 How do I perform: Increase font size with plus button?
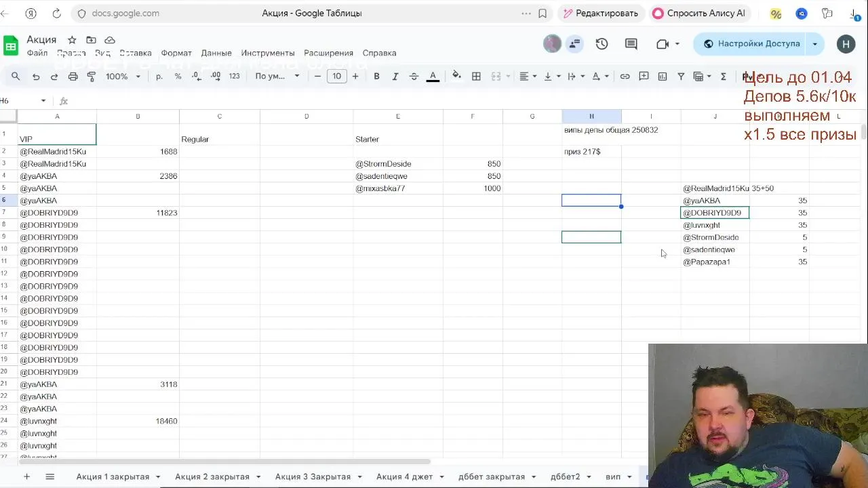click(355, 77)
